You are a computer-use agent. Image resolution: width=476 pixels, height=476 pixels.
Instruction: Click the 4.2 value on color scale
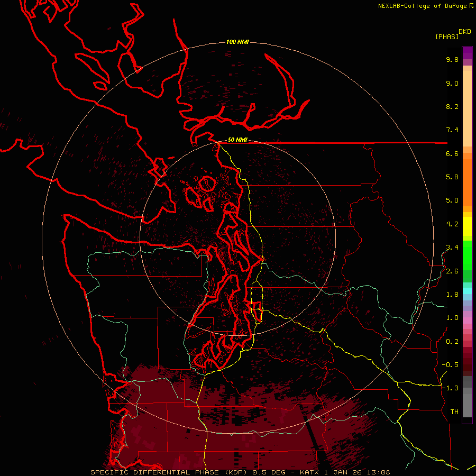(x=452, y=224)
